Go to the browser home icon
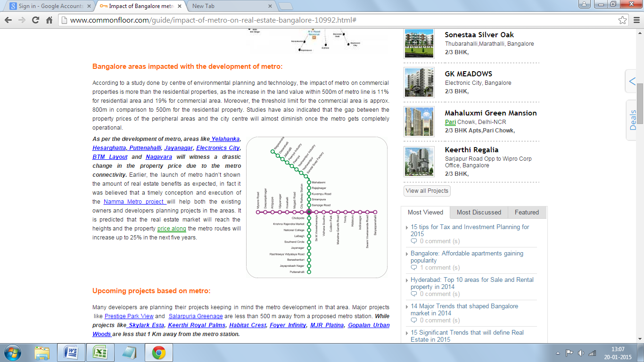 click(49, 20)
